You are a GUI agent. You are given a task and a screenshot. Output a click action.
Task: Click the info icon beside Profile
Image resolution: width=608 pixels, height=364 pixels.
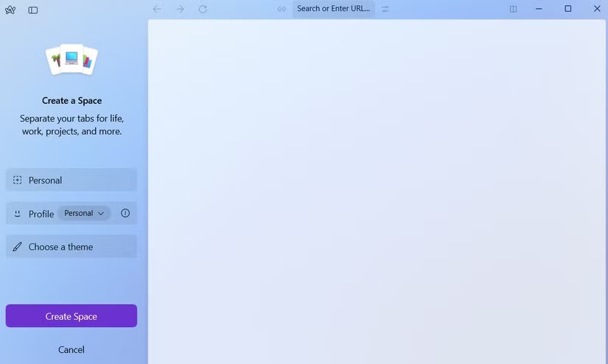tap(125, 213)
